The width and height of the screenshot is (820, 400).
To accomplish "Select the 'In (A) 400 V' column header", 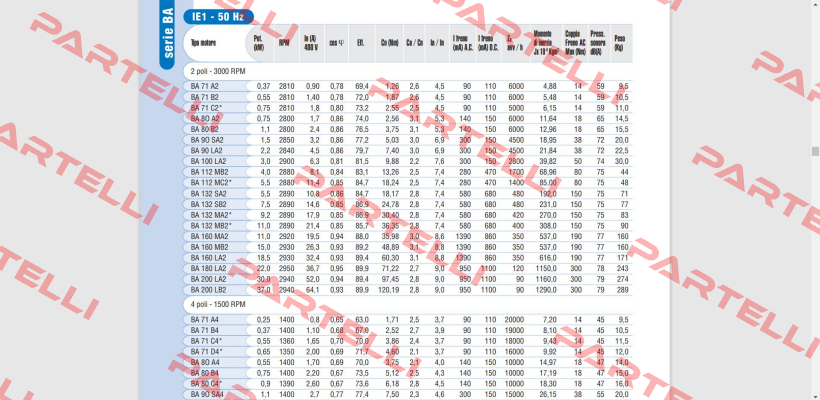I will pos(312,43).
